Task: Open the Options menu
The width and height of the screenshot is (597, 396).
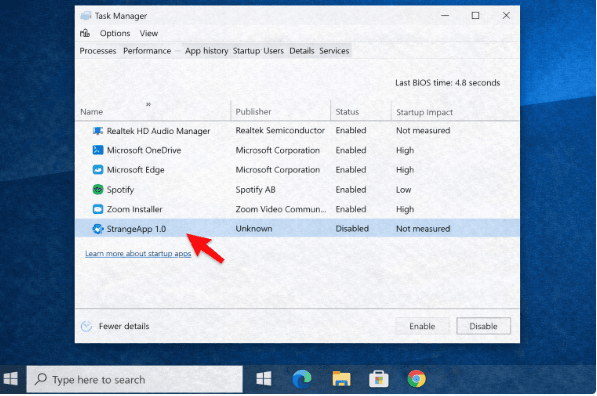Action: pos(115,33)
